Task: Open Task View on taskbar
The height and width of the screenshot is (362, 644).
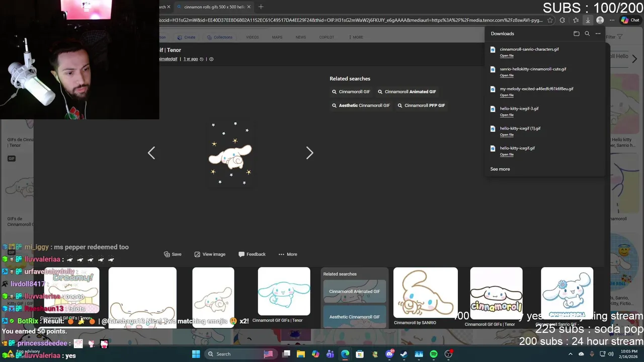Action: tap(286, 354)
